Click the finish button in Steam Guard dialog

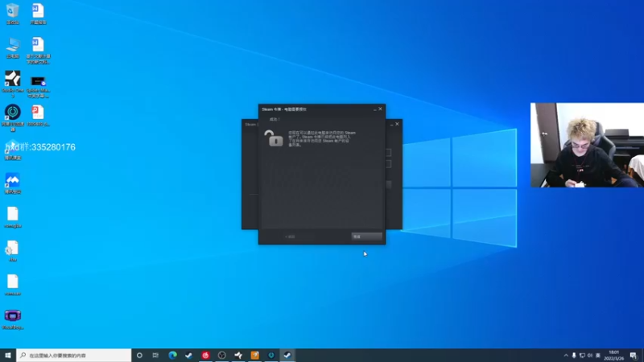367,237
